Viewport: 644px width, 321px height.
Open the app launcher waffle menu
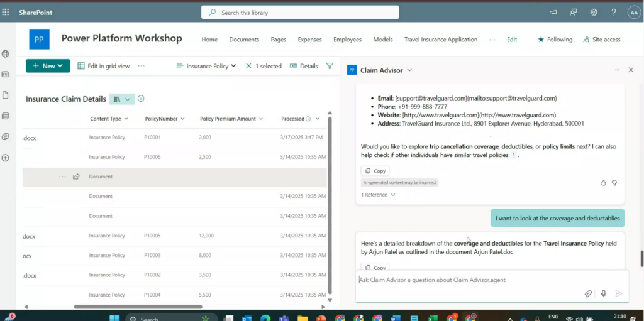(5, 13)
